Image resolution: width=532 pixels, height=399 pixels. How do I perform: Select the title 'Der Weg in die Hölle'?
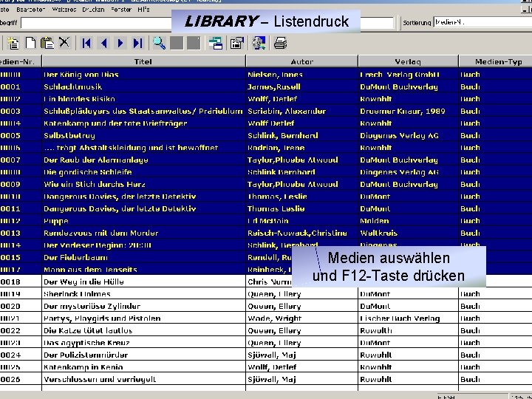pyautogui.click(x=83, y=282)
